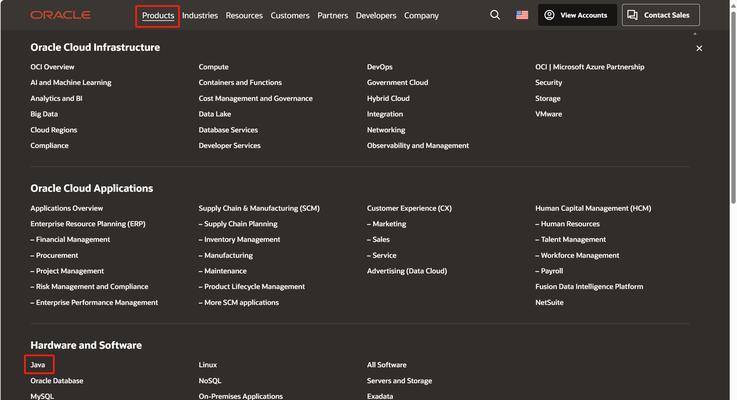
Task: Go to Observability and Management
Action: (x=418, y=145)
